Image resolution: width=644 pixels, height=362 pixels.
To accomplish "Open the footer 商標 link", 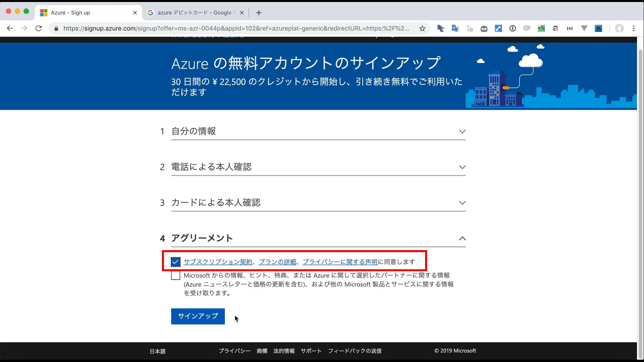I will [x=262, y=351].
